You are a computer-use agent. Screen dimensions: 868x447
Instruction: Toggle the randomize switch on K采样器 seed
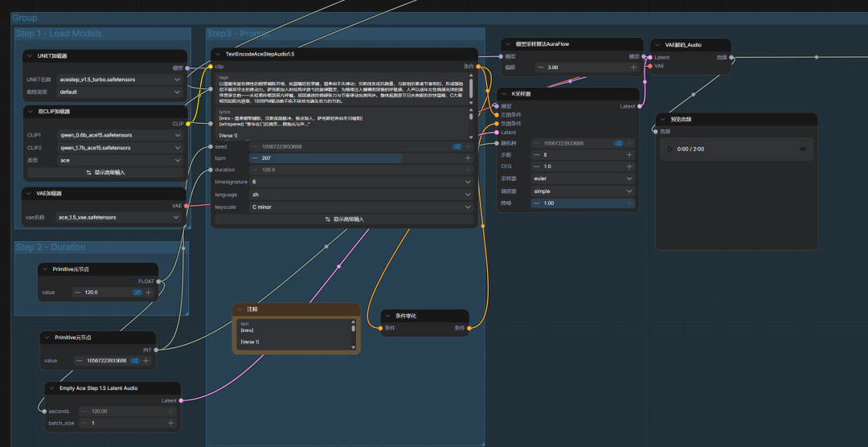pyautogui.click(x=619, y=143)
